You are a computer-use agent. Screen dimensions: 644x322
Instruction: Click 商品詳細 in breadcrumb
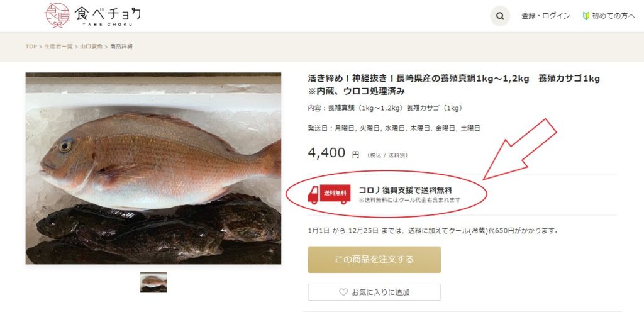121,47
